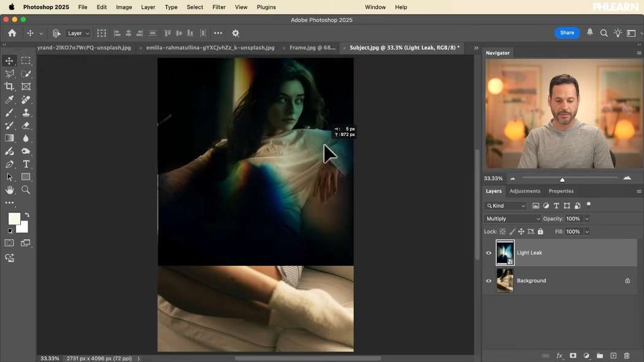Viewport: 644px width, 362px height.
Task: Switch to the Properties tab
Action: tap(561, 191)
